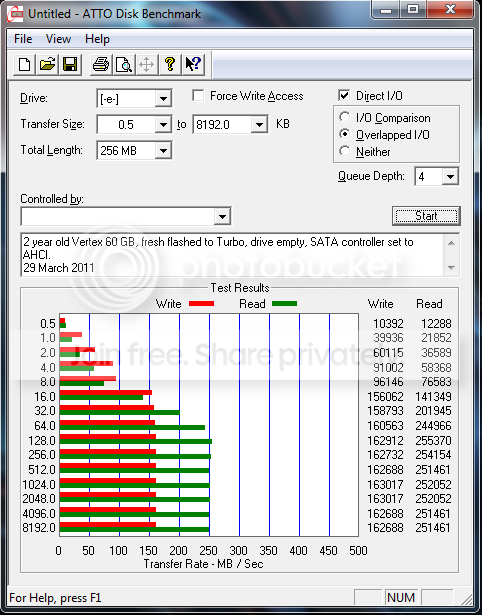Click the New document toolbar icon
Viewport: 482px width, 615px height.
(24, 64)
